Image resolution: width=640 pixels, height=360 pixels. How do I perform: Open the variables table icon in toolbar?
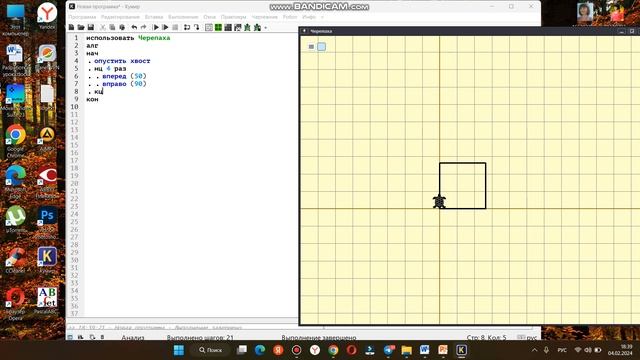(x=209, y=27)
